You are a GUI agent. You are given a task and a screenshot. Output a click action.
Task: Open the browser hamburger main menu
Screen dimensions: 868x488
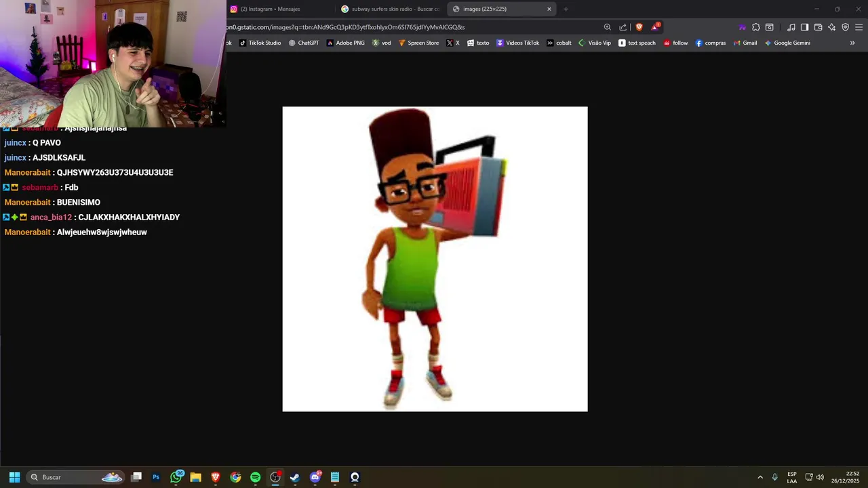[x=859, y=27]
